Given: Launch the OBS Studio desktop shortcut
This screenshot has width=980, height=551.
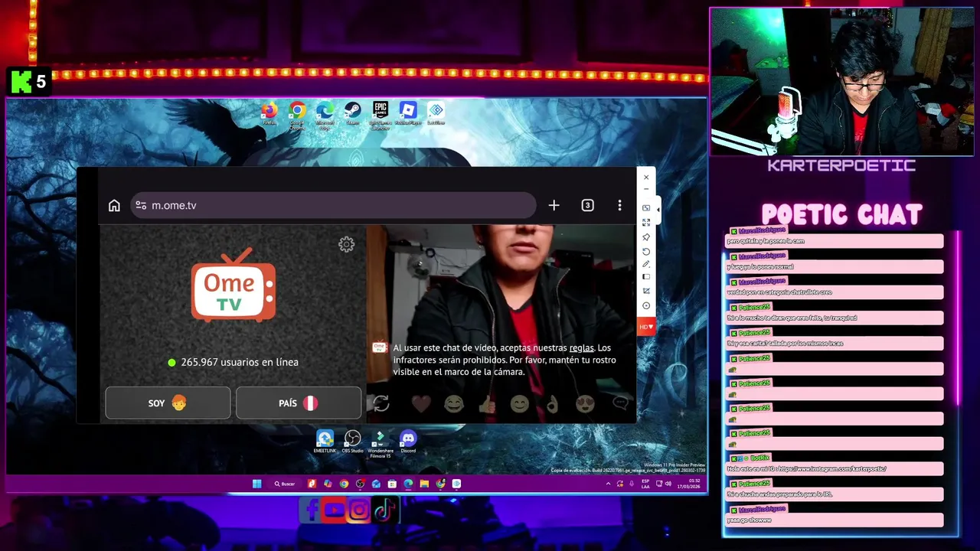Looking at the screenshot, I should 352,442.
